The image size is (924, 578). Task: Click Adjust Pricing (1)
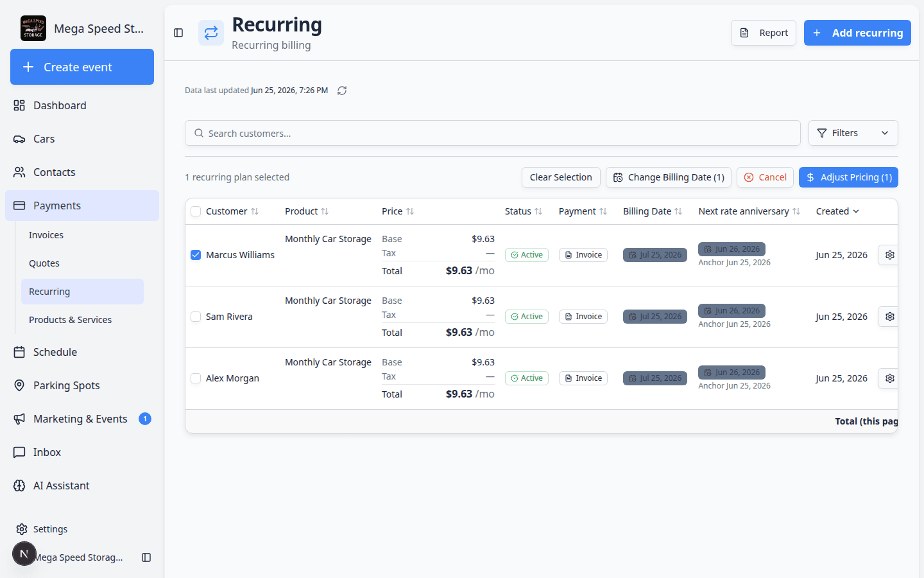coord(848,177)
